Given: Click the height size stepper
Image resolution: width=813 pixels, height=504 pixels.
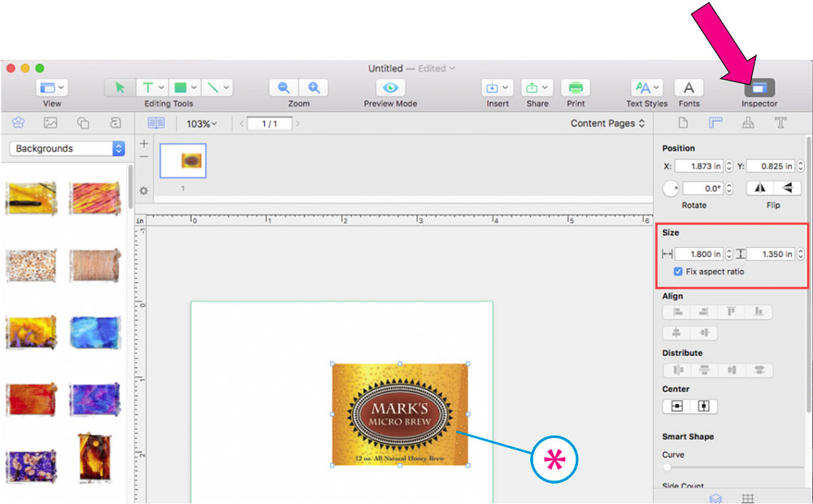Looking at the screenshot, I should [801, 254].
